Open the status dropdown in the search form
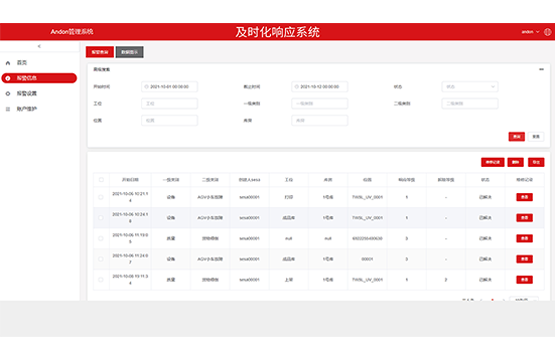555x360 pixels. 470,87
